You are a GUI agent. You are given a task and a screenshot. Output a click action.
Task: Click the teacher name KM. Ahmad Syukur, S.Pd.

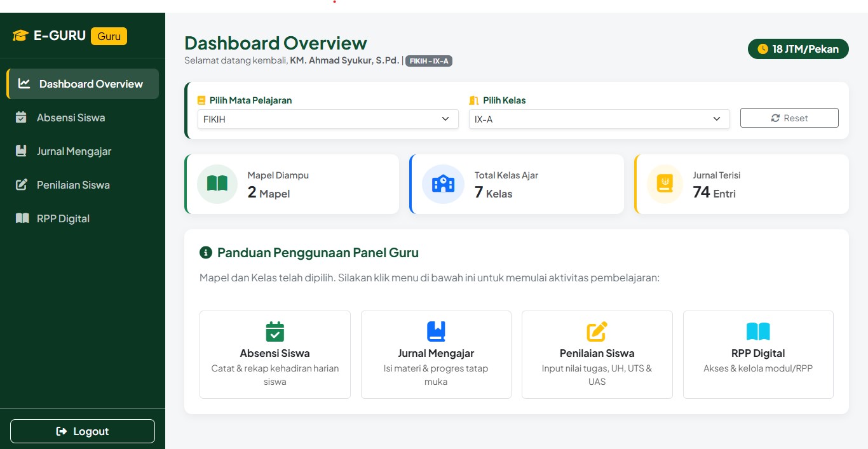click(345, 60)
